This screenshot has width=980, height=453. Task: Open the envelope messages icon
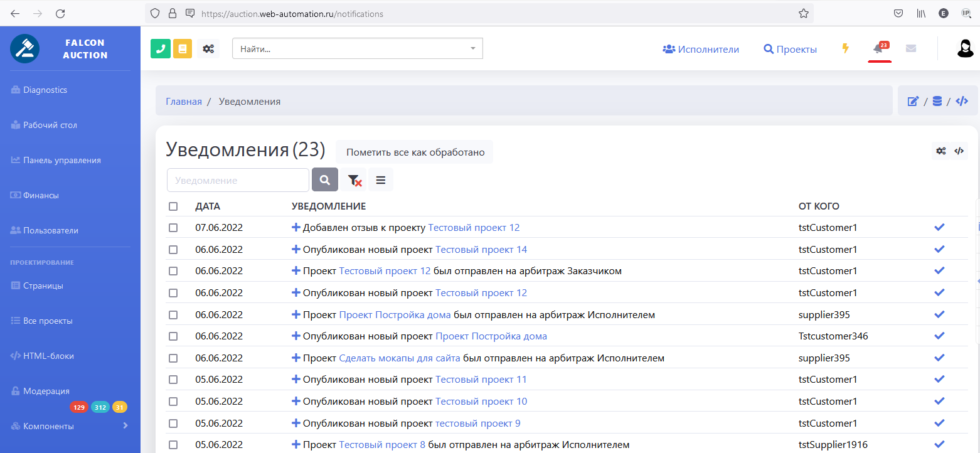pyautogui.click(x=911, y=49)
